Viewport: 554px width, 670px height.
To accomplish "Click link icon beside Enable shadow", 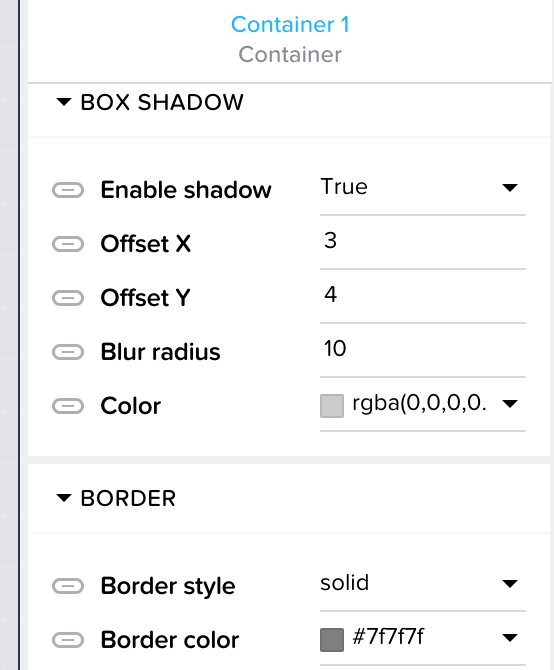I will point(68,190).
